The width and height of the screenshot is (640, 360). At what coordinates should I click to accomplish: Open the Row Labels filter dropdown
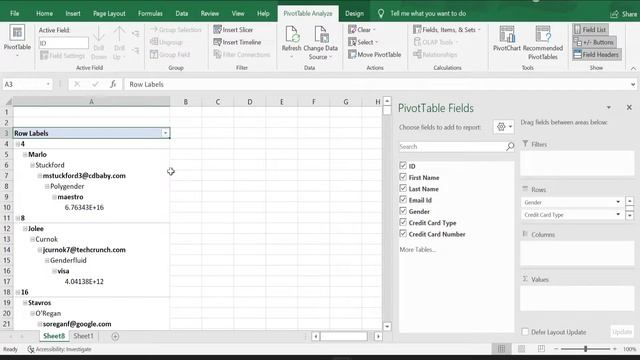tap(165, 133)
